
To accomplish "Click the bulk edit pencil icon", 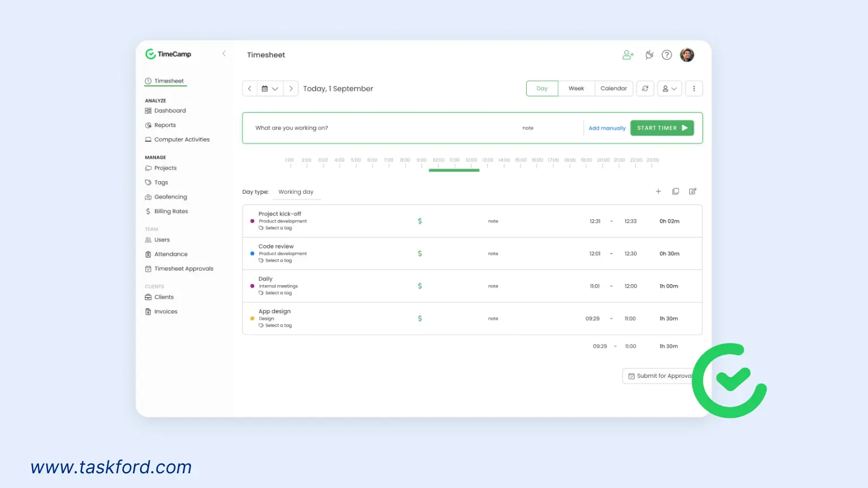I will click(693, 191).
